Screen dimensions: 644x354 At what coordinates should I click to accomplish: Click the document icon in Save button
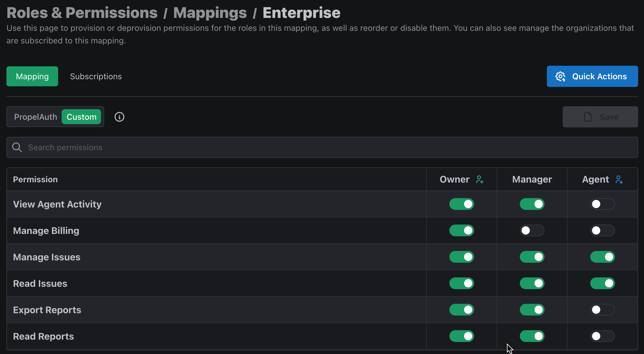tap(588, 117)
